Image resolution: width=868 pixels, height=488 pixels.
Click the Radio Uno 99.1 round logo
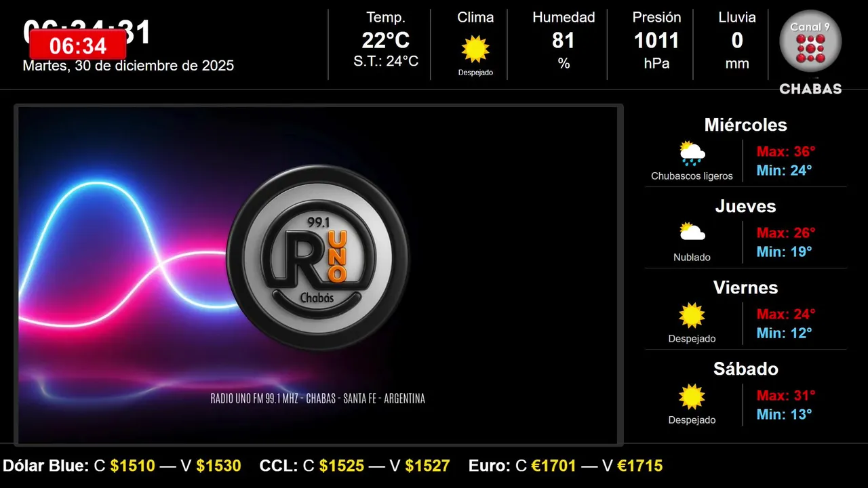click(x=318, y=258)
